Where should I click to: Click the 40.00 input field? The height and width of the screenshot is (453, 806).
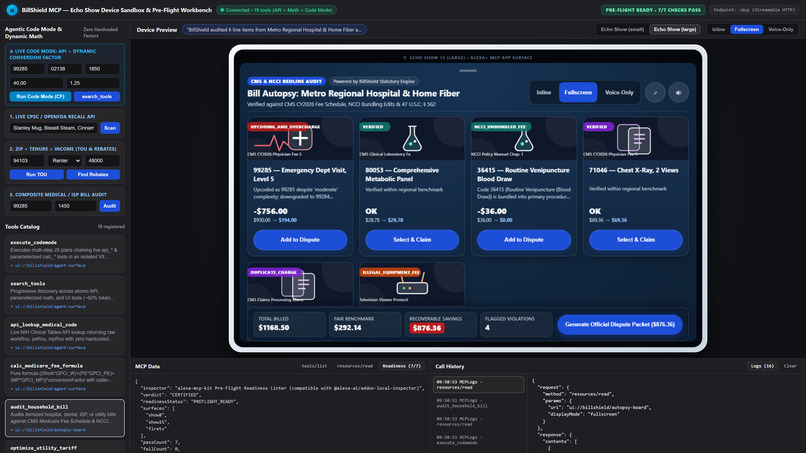coord(36,83)
